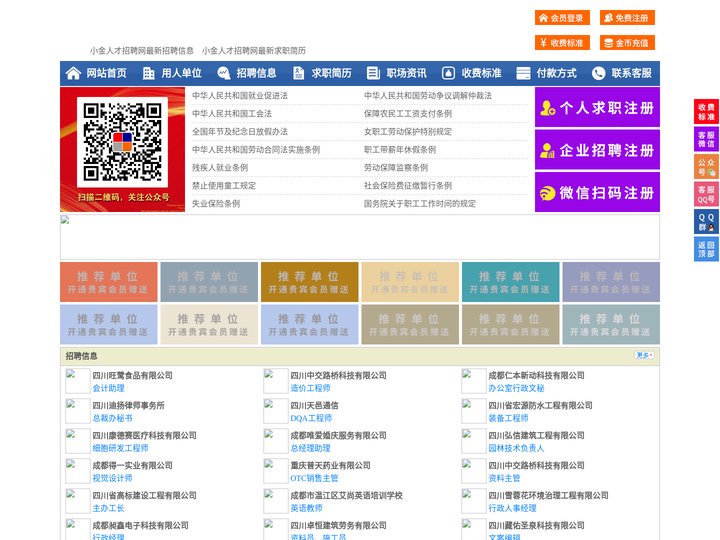Click the card icon beside 付款方式
The width and height of the screenshot is (720, 540).
523,73
